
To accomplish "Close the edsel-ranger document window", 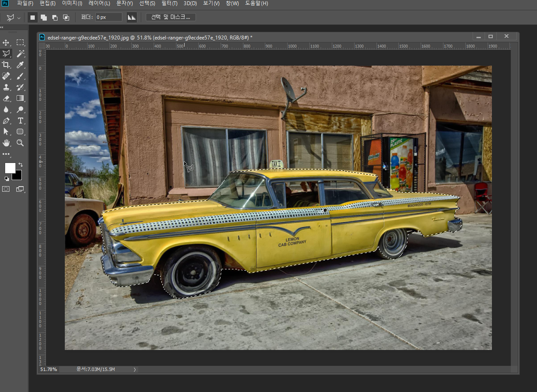I will pos(507,37).
